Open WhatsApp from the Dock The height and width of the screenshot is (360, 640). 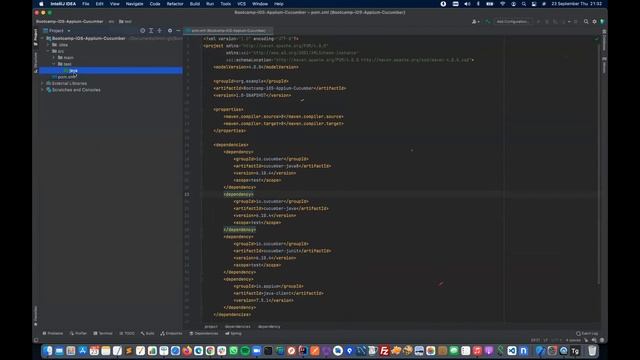pos(233,351)
